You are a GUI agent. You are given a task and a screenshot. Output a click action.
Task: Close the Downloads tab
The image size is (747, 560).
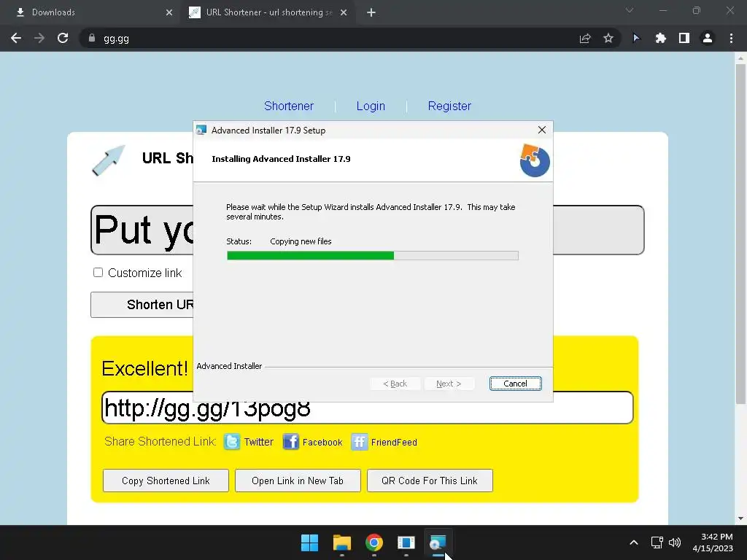(x=169, y=12)
